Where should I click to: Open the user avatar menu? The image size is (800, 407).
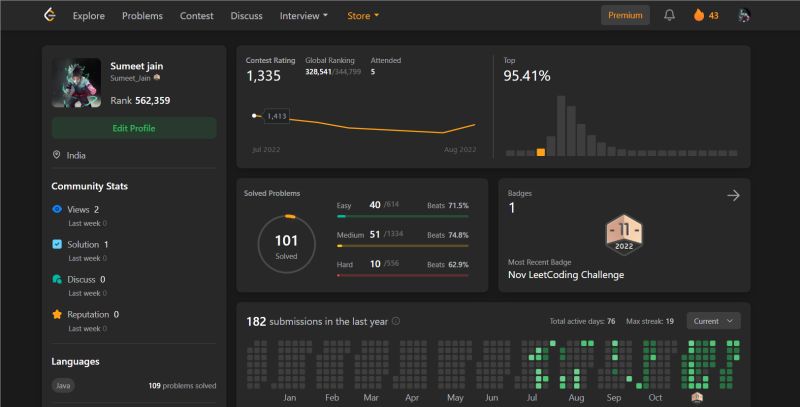pos(744,15)
